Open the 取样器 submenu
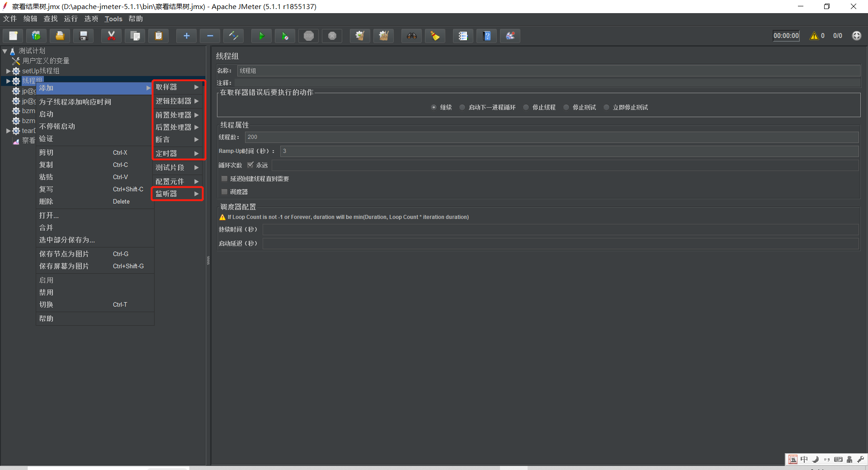 coord(177,87)
